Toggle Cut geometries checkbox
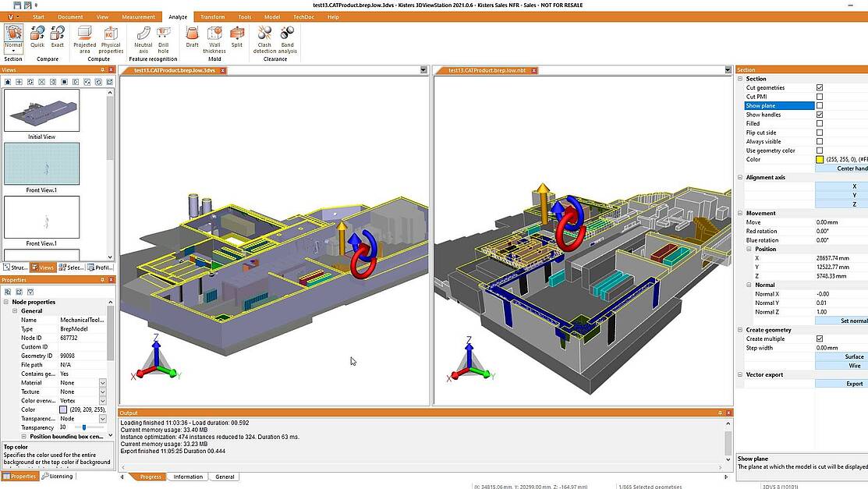Screen dimensions: 868x489 coord(820,87)
